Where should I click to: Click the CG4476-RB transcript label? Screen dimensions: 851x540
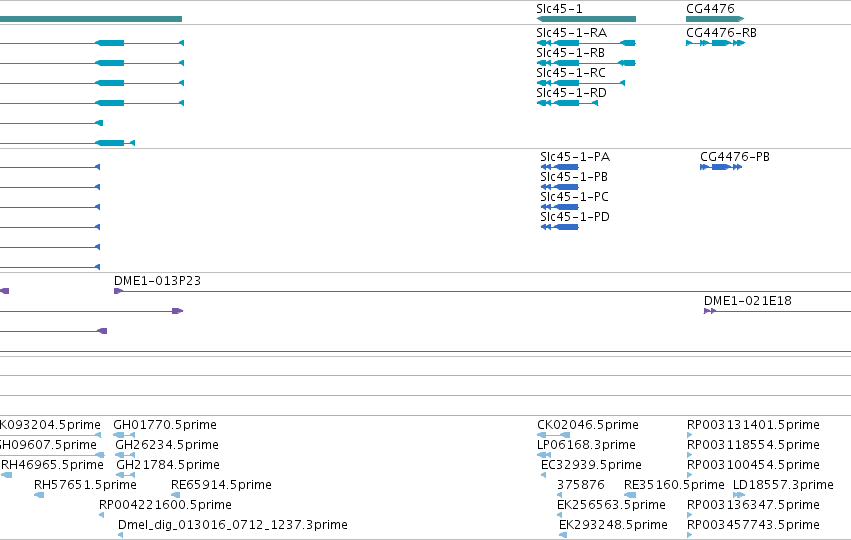pyautogui.click(x=721, y=33)
